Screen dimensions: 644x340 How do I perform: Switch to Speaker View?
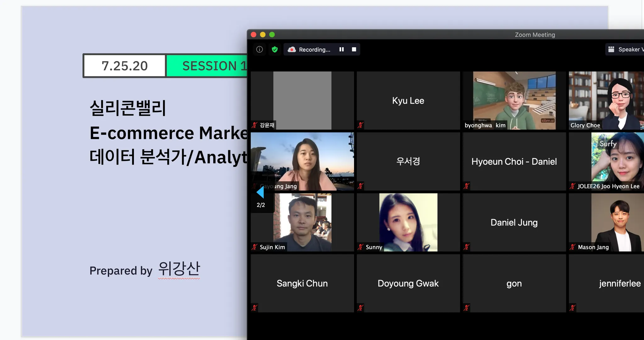tap(626, 49)
